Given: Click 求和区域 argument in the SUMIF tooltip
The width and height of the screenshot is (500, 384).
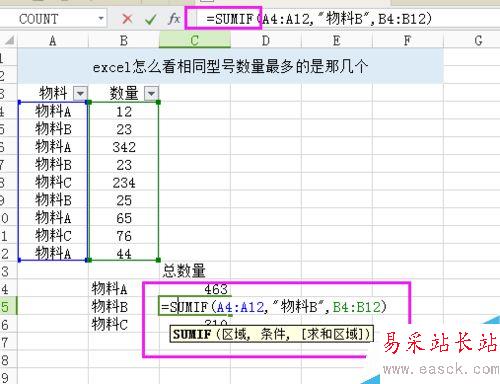Looking at the screenshot, I should click(334, 334).
